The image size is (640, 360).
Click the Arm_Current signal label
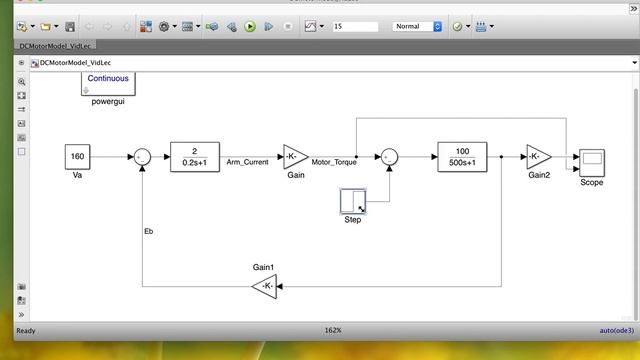tap(247, 162)
